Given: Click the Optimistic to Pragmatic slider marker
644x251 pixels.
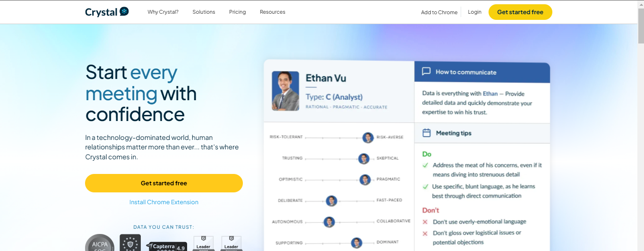Looking at the screenshot, I should (365, 180).
